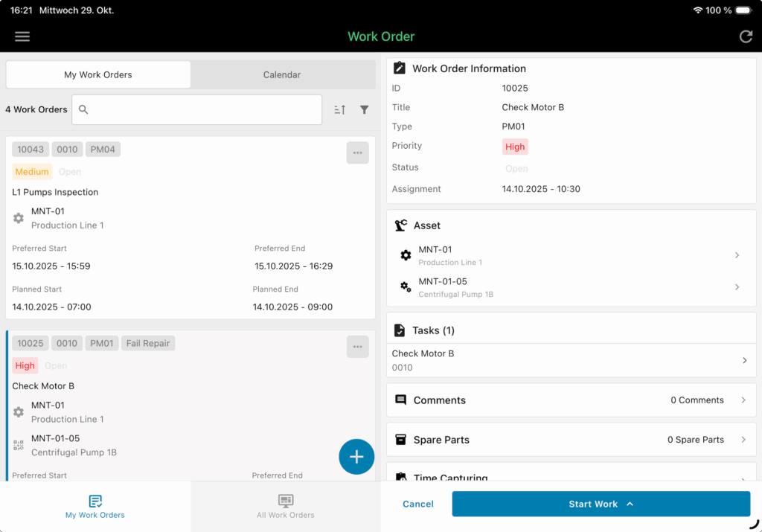This screenshot has width=762, height=532.
Task: Click the Comments speech bubble icon
Action: pos(402,400)
